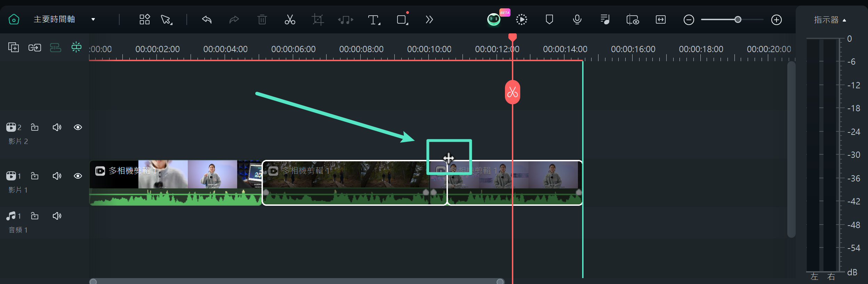Lock the 影片 2 track

pos(35,127)
